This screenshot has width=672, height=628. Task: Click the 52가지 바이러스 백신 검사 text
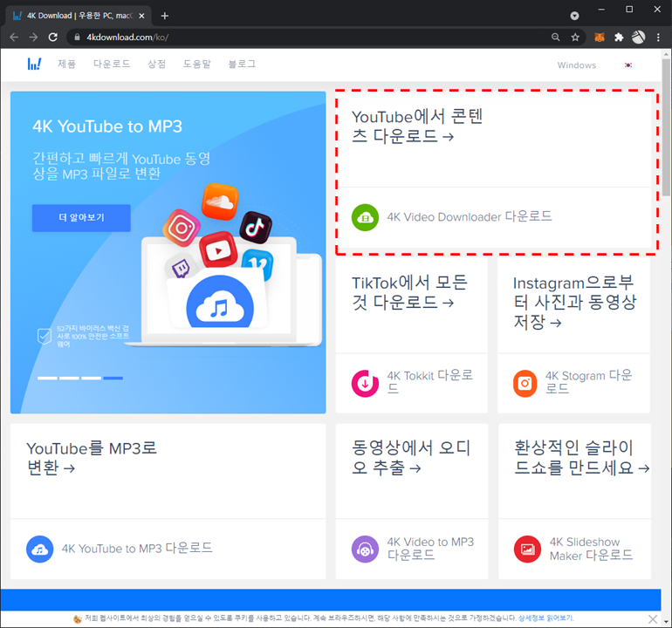click(x=93, y=337)
